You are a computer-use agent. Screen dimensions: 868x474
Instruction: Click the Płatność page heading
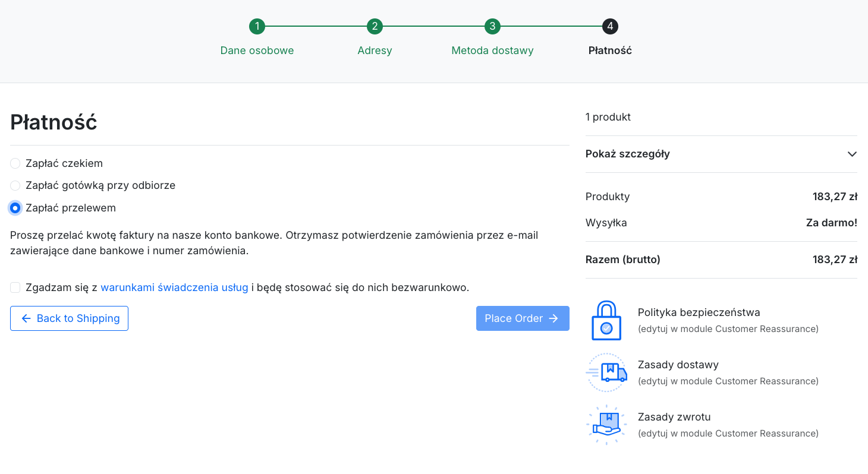(54, 122)
